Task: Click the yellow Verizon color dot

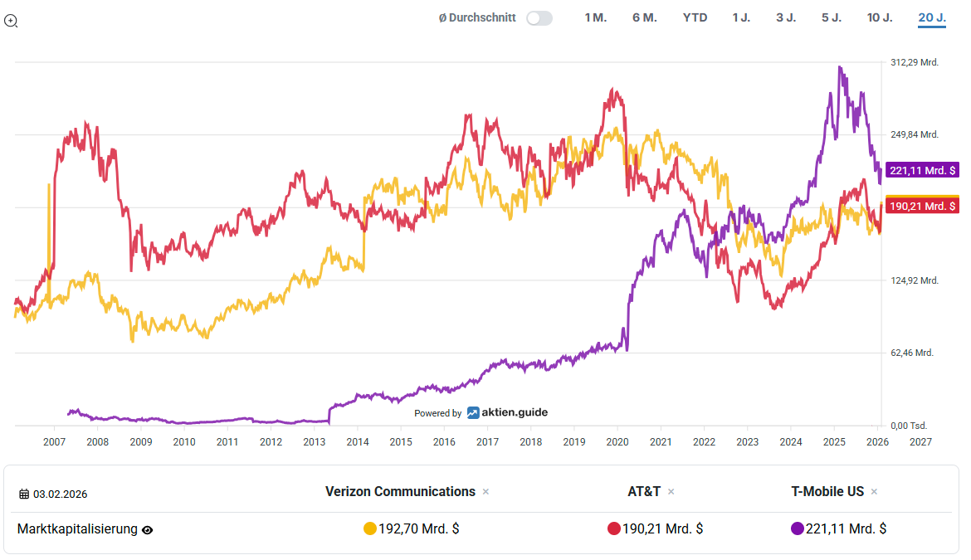Action: [370, 528]
